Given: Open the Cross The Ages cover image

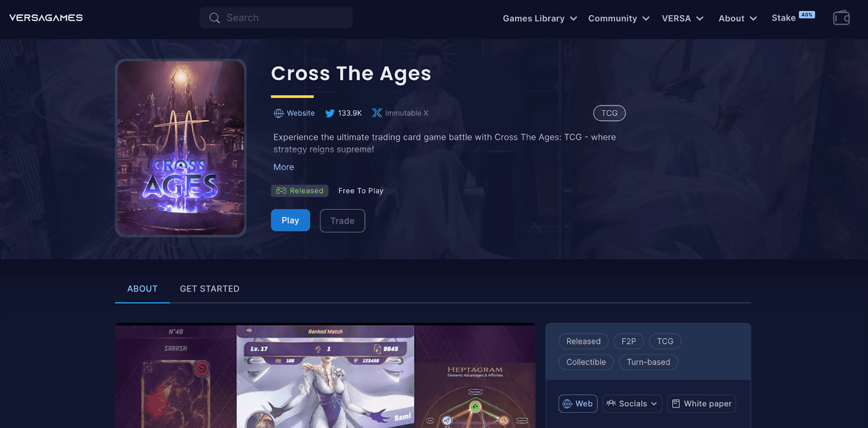Looking at the screenshot, I should tap(181, 148).
